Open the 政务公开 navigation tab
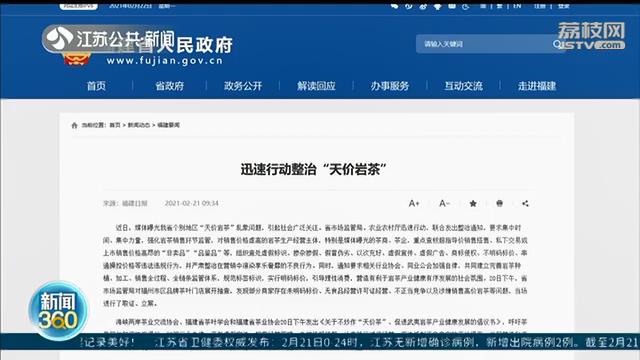640x360 pixels. click(x=243, y=86)
